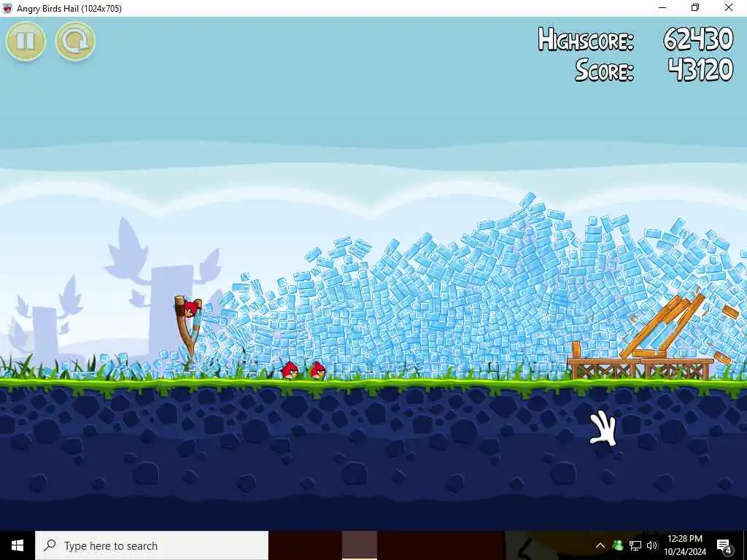Image resolution: width=747 pixels, height=560 pixels.
Task: Click the wooden lattice platform on the right
Action: [x=640, y=368]
